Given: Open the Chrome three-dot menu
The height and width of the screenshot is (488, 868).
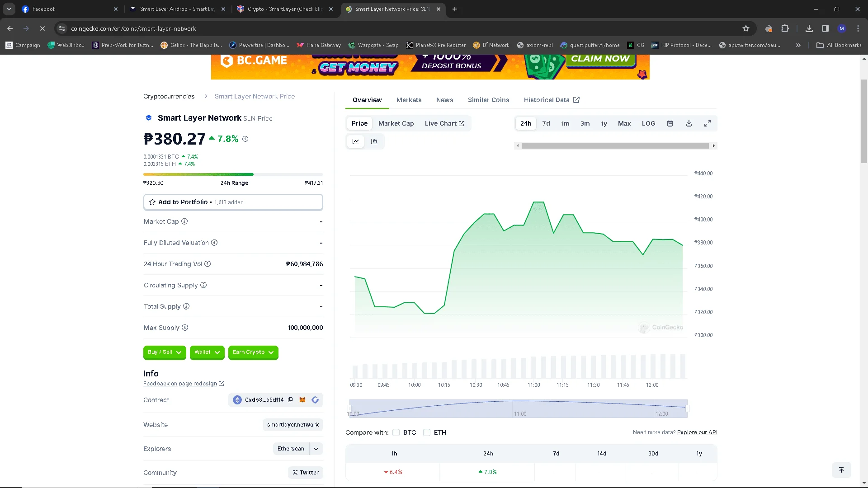Looking at the screenshot, I should [858, 28].
